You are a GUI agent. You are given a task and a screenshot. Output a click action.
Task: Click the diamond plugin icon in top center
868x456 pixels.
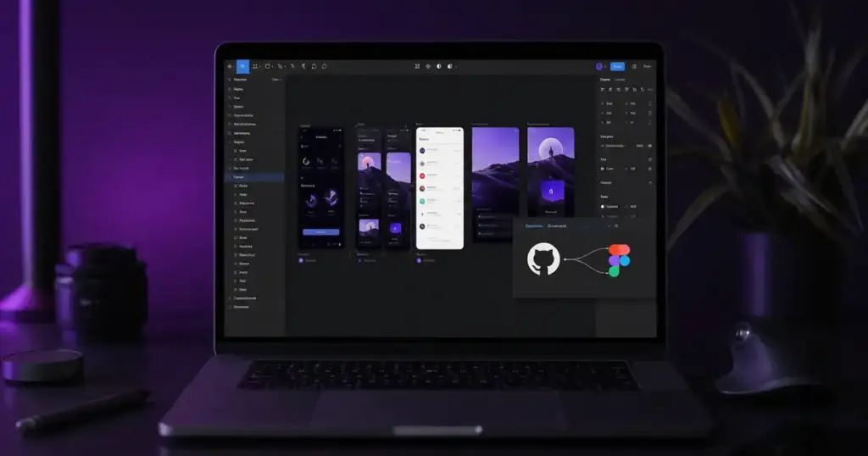pos(428,66)
